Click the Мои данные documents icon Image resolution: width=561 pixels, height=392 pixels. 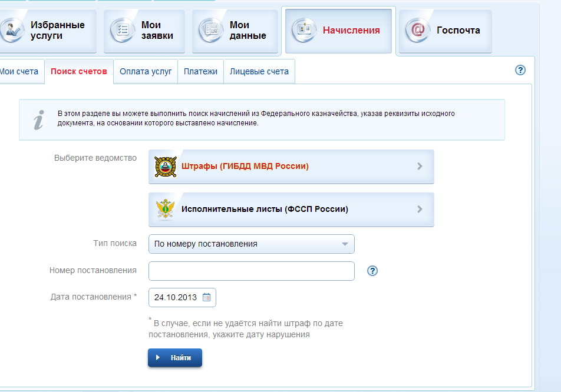(211, 30)
